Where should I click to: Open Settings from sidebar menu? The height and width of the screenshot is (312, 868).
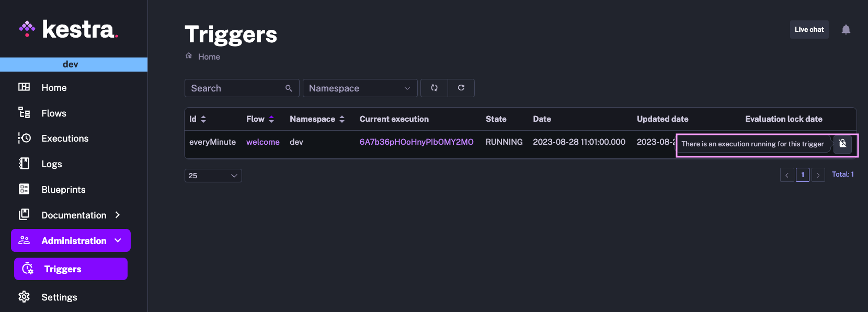pos(59,297)
